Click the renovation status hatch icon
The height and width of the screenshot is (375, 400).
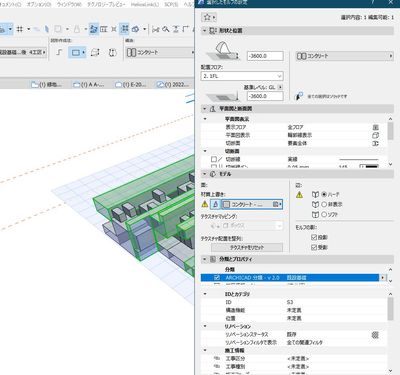(x=375, y=335)
